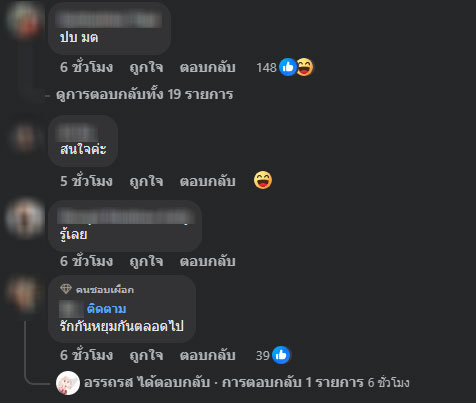This screenshot has height=403, width=476.
Task: Expand the 'อรรถรส ได้ตอบกลับ' reply thread
Action: point(246,383)
